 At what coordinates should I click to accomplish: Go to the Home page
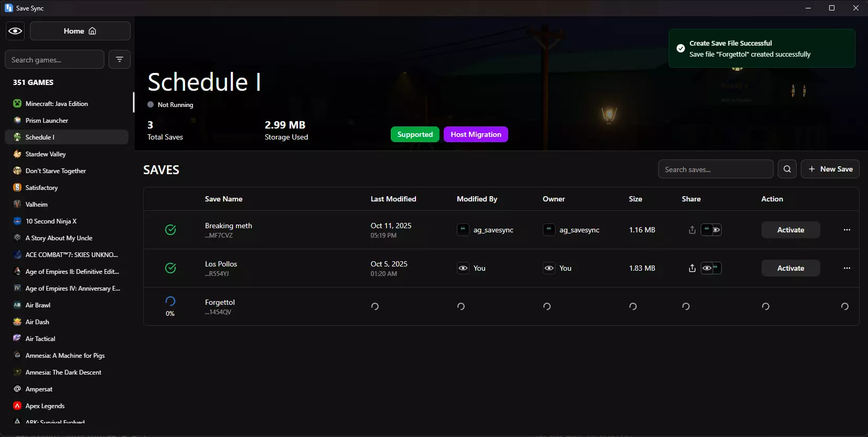[80, 31]
